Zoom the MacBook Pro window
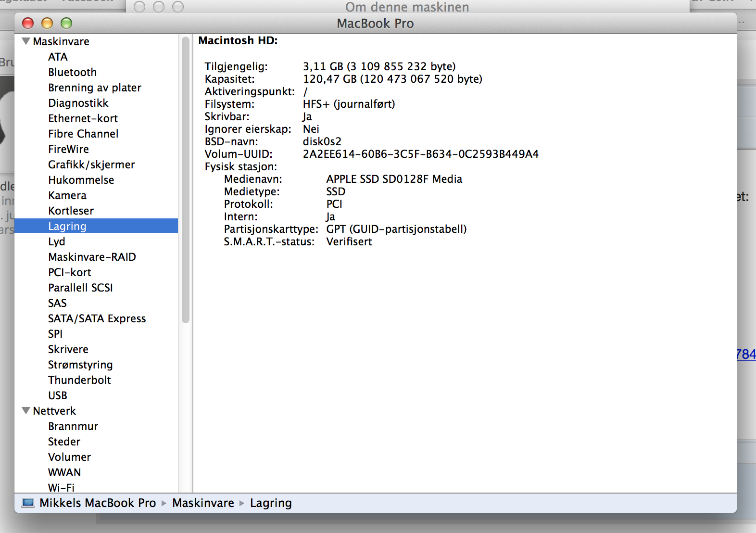This screenshot has width=756, height=533. [66, 23]
